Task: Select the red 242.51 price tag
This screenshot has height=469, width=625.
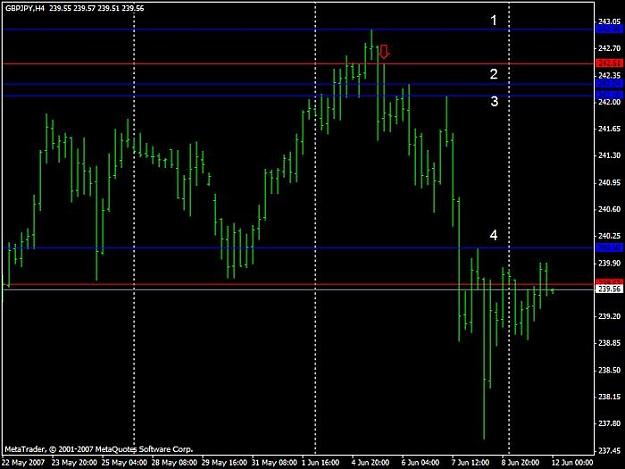Action: point(609,63)
